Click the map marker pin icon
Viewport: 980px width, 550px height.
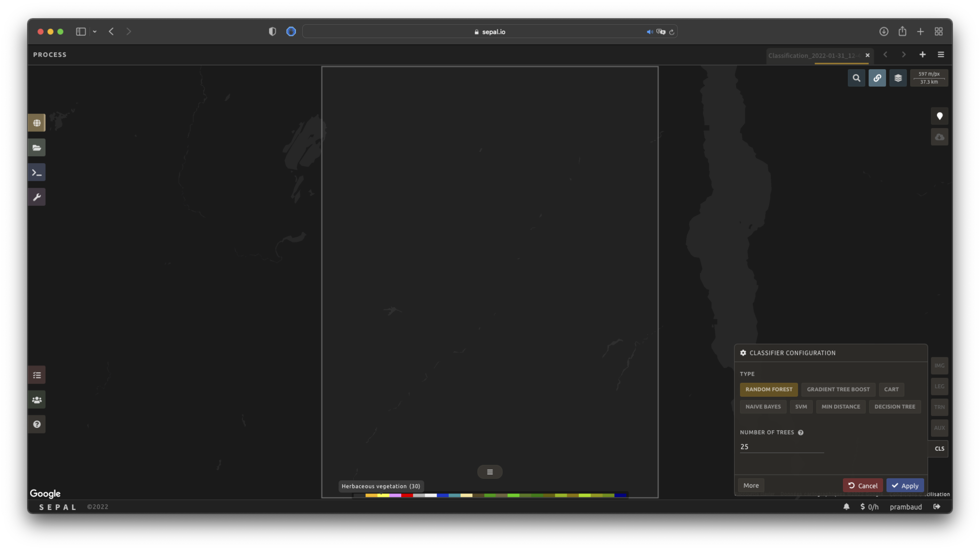point(939,116)
